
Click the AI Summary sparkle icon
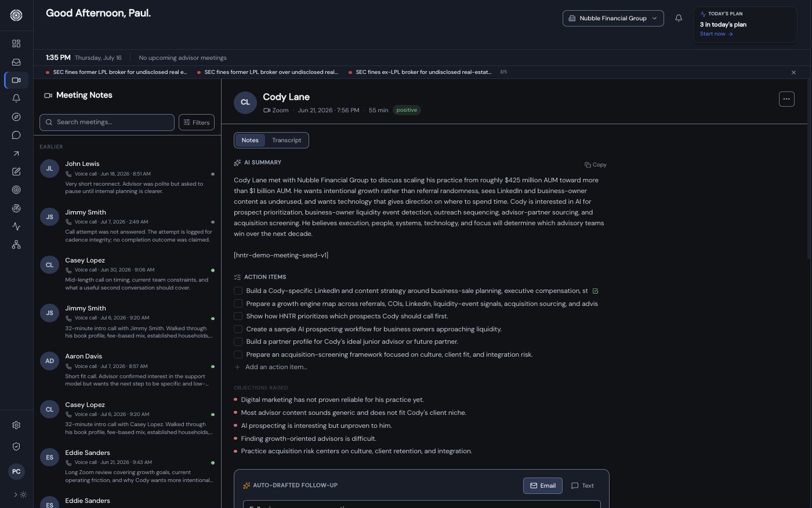point(237,163)
